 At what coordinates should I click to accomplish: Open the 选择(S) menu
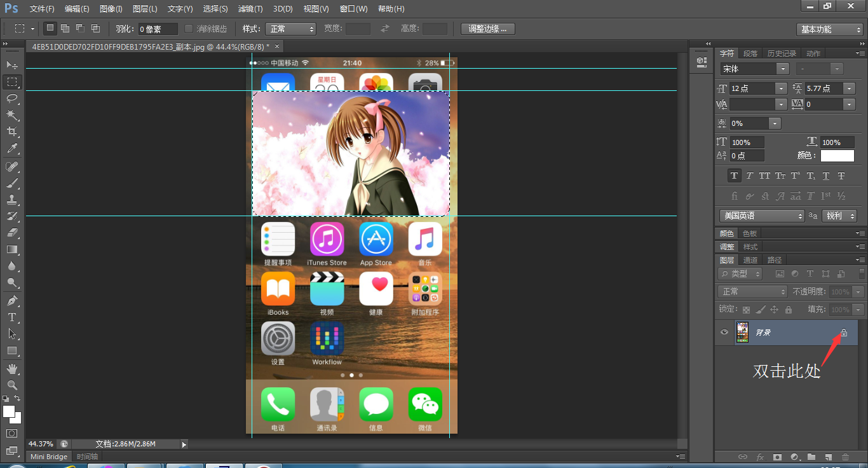coord(215,9)
